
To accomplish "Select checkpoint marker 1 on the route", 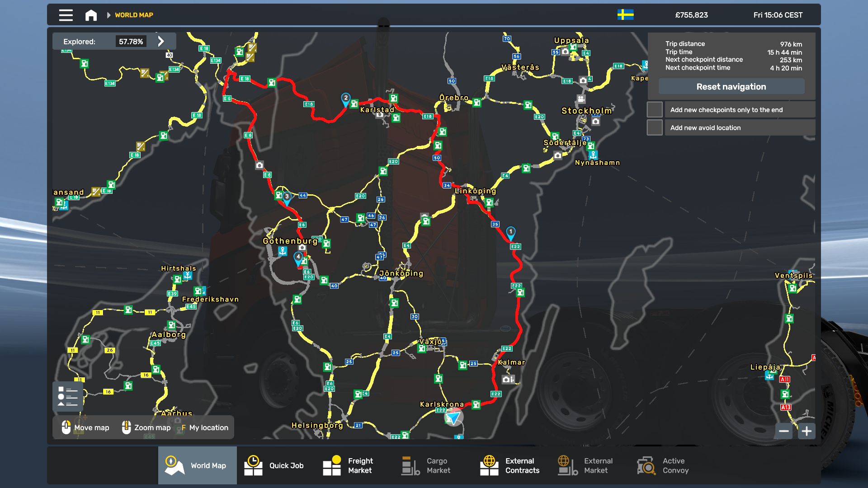I will [x=510, y=233].
